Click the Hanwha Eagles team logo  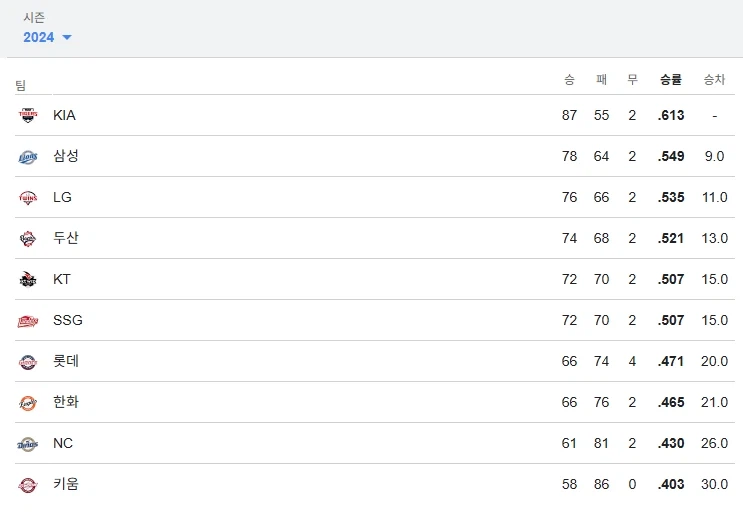click(27, 402)
